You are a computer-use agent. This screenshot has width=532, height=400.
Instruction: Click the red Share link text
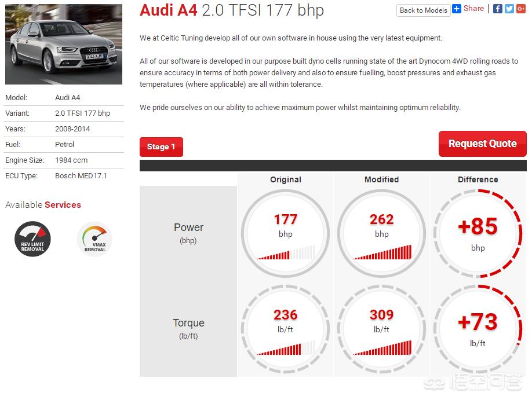click(x=473, y=9)
